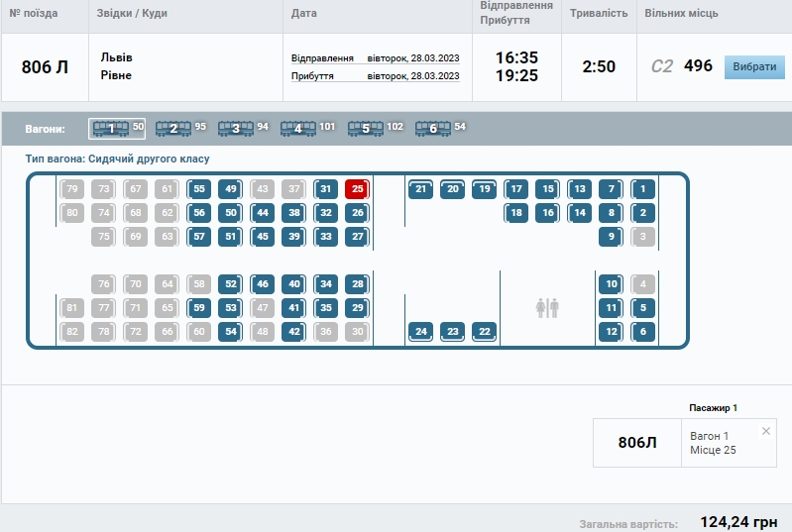The width and height of the screenshot is (792, 532).
Task: Click the car 1 wagon icon
Action: coord(110,128)
